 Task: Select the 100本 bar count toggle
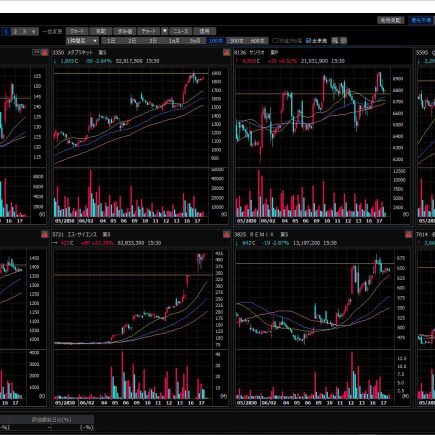click(x=216, y=41)
